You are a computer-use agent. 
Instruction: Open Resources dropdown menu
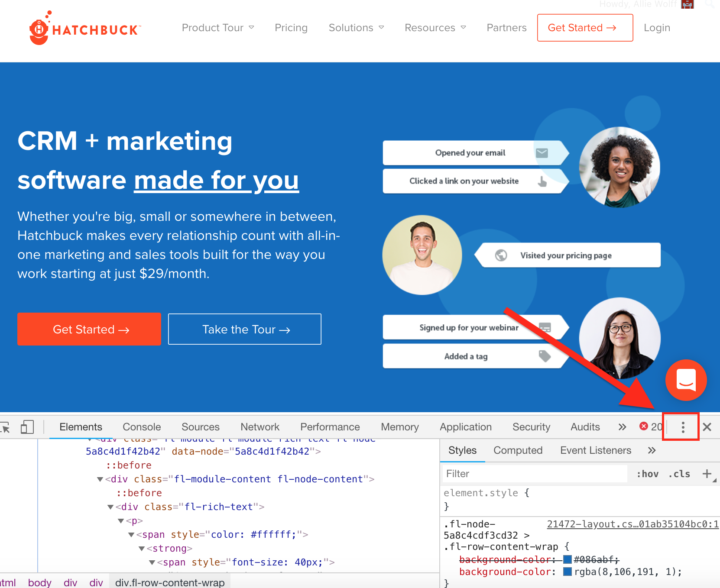coord(435,28)
